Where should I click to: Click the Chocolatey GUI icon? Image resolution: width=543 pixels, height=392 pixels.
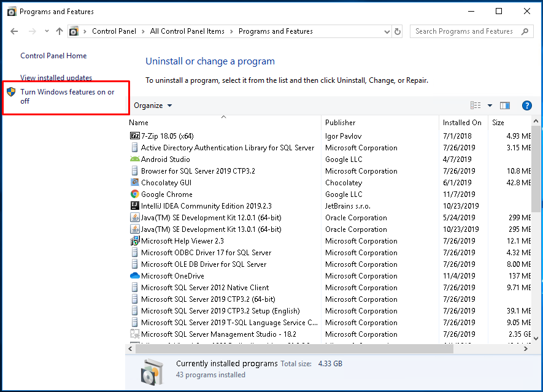point(135,182)
